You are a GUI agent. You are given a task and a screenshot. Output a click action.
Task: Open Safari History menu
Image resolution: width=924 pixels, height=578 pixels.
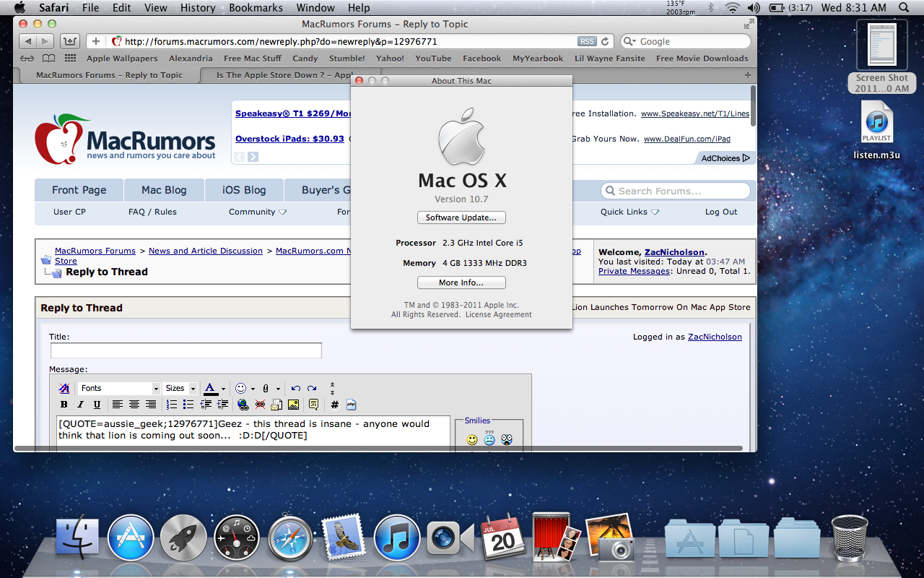click(x=197, y=8)
